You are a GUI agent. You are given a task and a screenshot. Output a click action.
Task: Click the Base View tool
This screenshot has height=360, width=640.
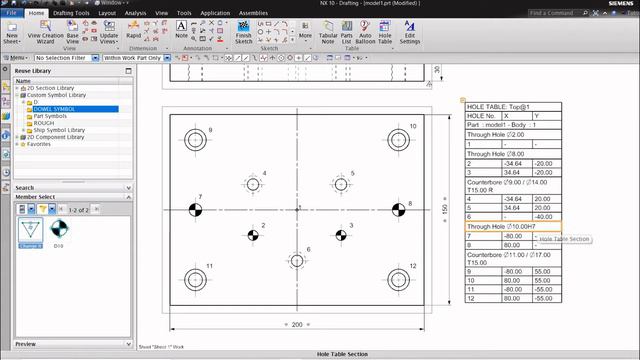72,32
